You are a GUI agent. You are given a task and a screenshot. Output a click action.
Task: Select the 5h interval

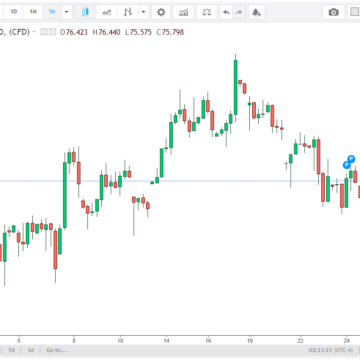tap(52, 12)
